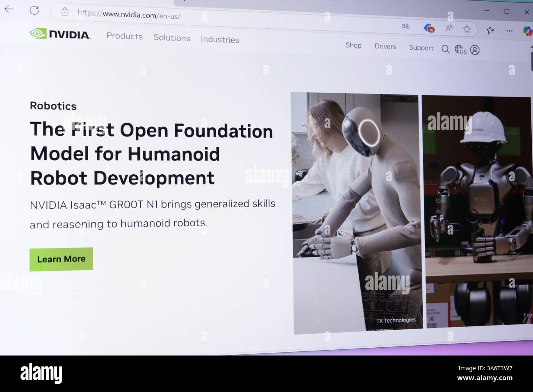Screen dimensions: 533x392
Task: Go back with the browser back arrow
Action: click(x=9, y=9)
